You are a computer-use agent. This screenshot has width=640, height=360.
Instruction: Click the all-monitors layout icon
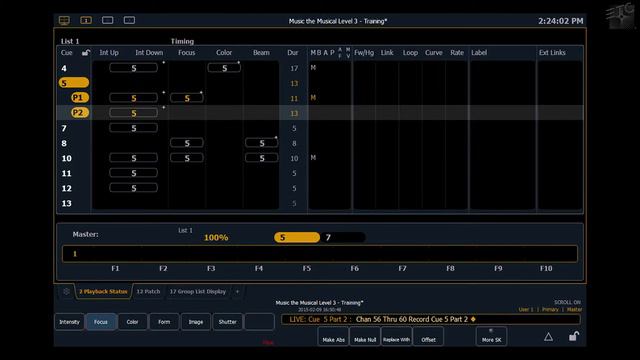[64, 20]
